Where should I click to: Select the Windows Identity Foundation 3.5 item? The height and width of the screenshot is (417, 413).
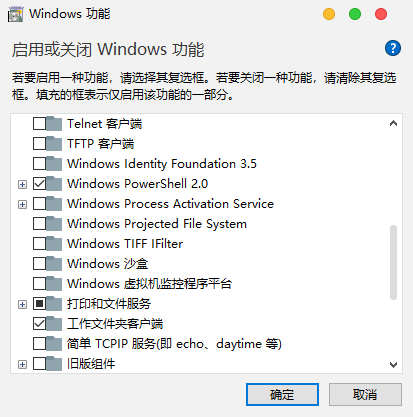tap(162, 164)
